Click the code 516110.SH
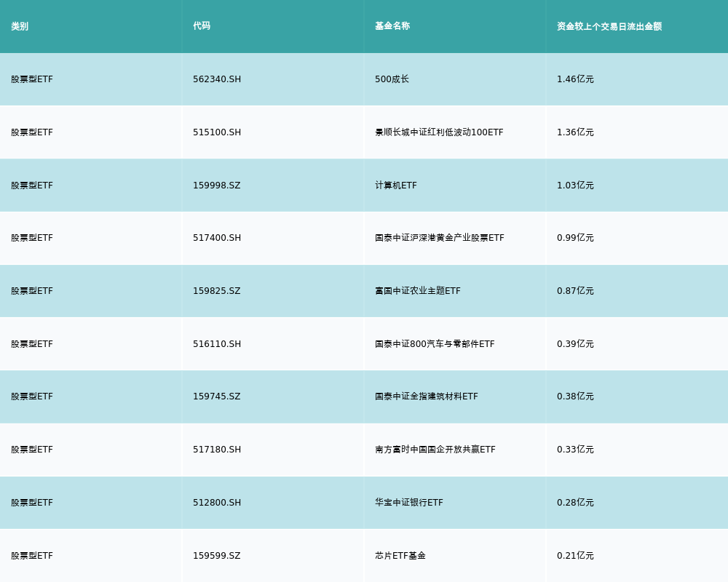 coord(217,344)
